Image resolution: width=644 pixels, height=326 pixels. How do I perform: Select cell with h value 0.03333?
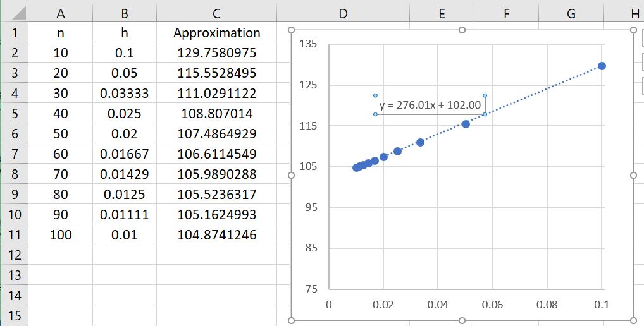coord(124,94)
